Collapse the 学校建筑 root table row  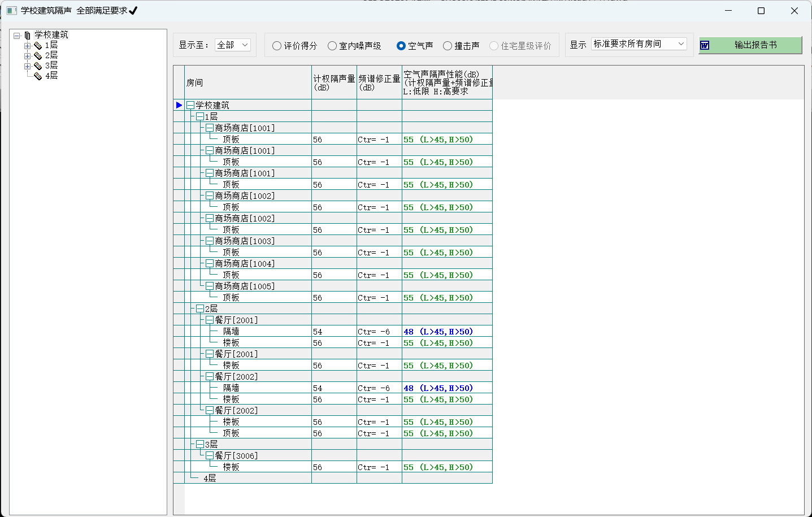[190, 106]
